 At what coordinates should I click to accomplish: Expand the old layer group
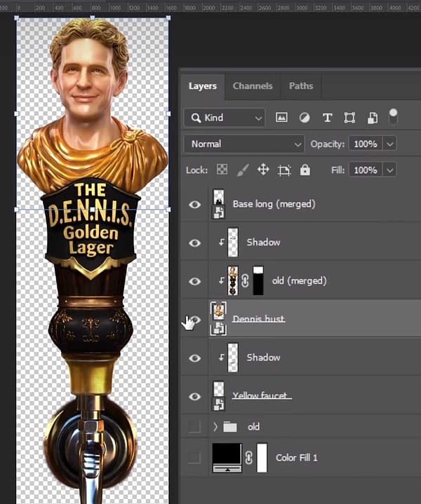pyautogui.click(x=215, y=426)
